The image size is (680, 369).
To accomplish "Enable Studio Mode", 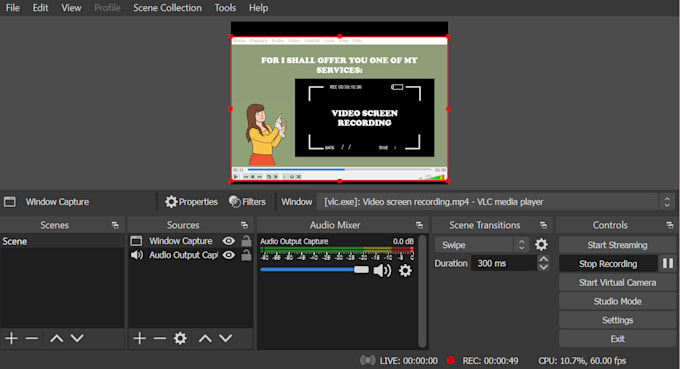I will tap(617, 301).
